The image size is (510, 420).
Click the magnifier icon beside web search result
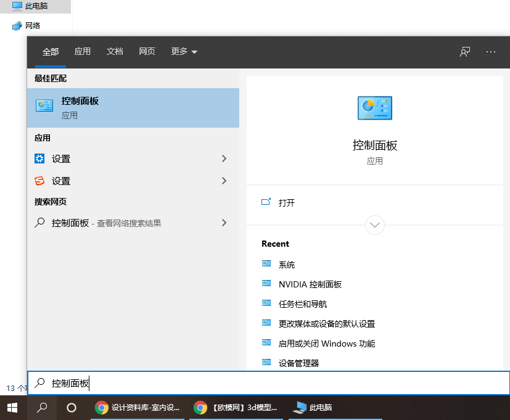click(x=39, y=223)
